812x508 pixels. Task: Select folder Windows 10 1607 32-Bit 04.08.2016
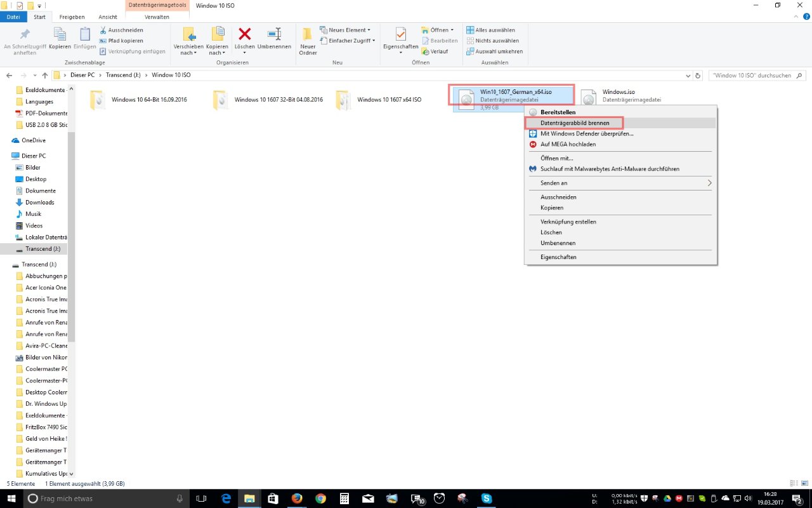click(267, 100)
